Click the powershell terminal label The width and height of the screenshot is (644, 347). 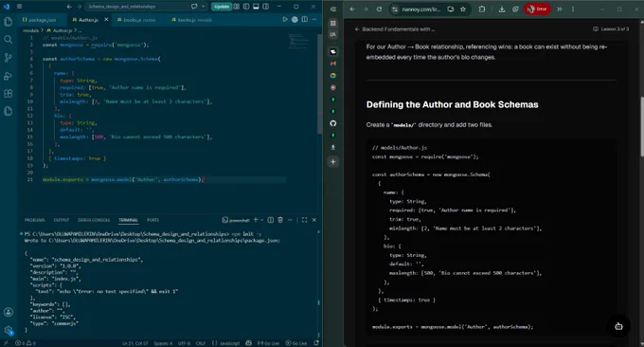(x=236, y=220)
